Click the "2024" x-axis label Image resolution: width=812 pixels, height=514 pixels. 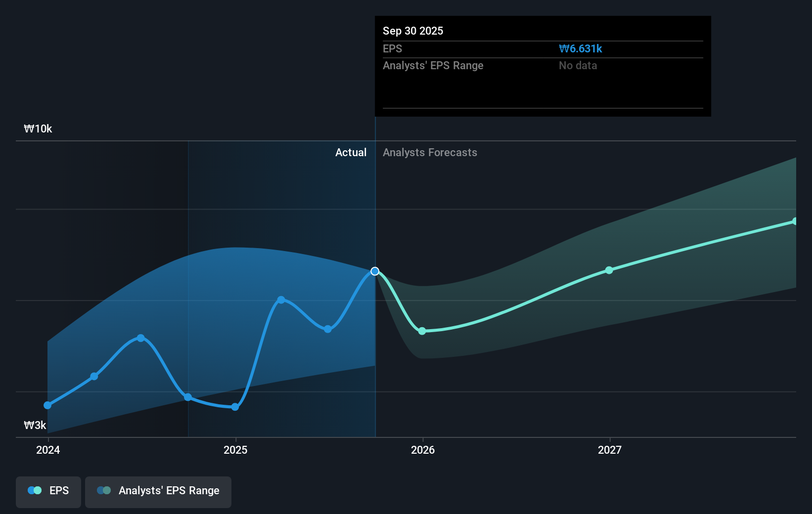coord(48,450)
